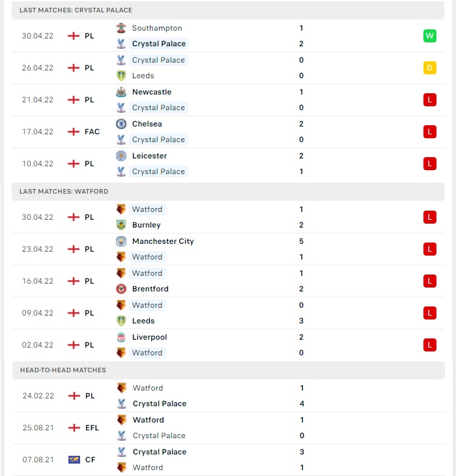Viewport: 456px width, 476px height.
Task: Click the L badge for Newcastle match
Action: [430, 100]
